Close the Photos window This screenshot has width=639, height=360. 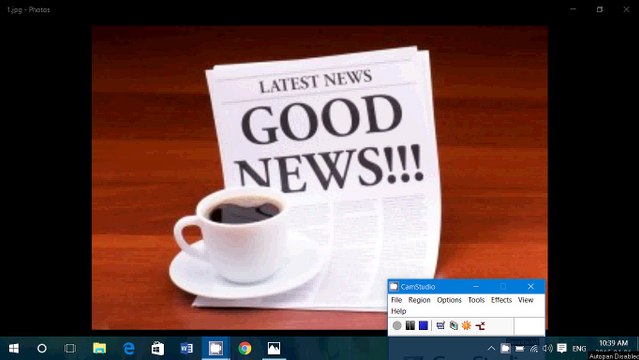[626, 9]
